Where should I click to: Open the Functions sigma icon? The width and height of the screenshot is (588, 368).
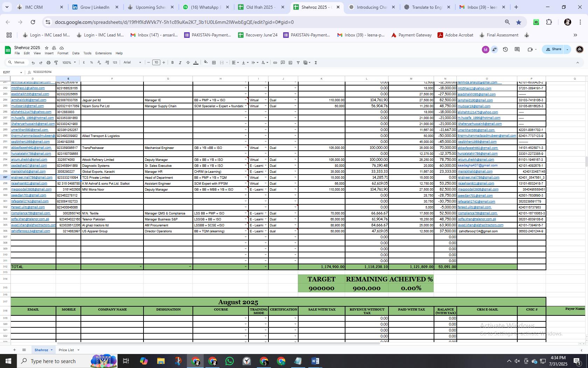(x=316, y=63)
